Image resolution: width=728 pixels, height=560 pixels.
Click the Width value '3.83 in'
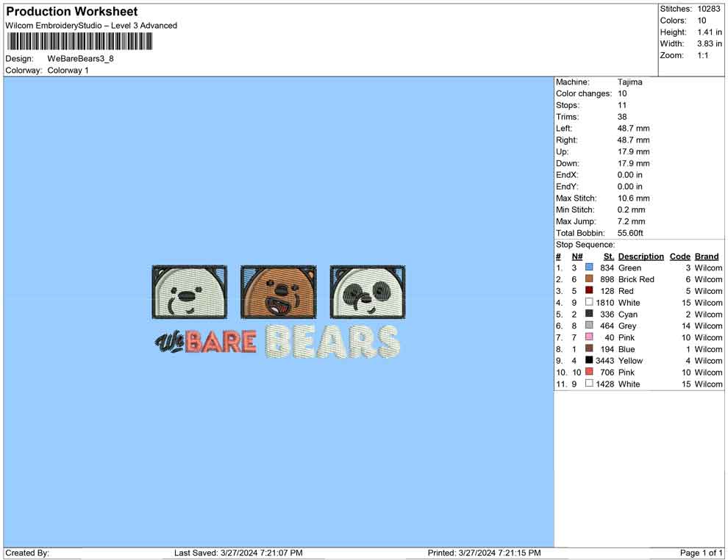click(x=710, y=43)
